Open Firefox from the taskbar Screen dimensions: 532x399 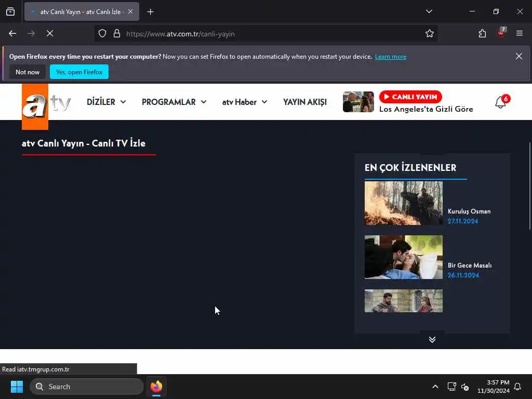(x=156, y=387)
